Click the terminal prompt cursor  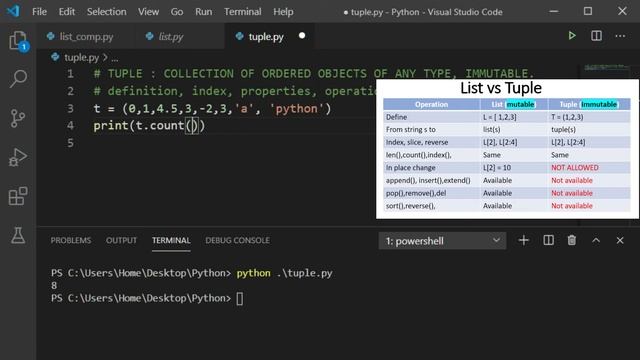click(240, 298)
